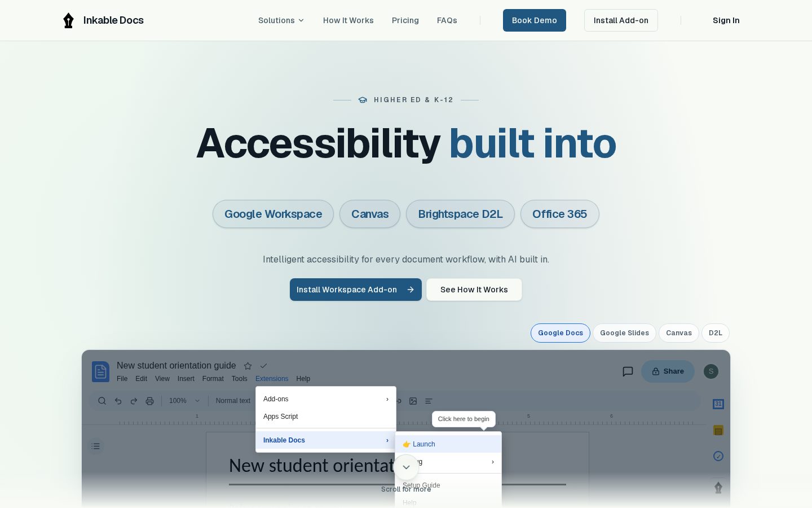Select Apps Script menu entry
Image resolution: width=812 pixels, height=508 pixels.
coord(326,417)
